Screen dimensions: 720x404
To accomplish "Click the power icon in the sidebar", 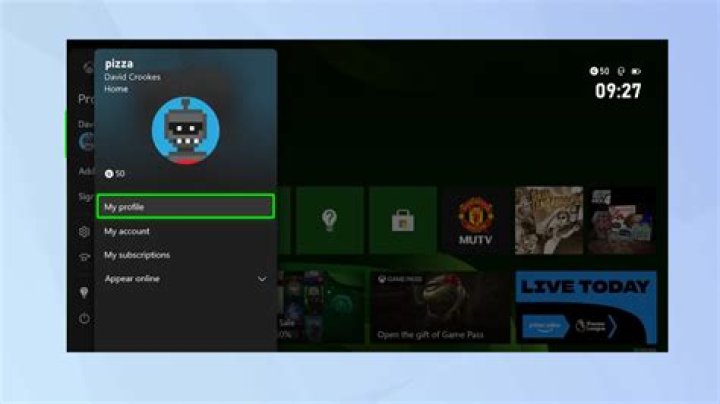I will click(x=85, y=319).
